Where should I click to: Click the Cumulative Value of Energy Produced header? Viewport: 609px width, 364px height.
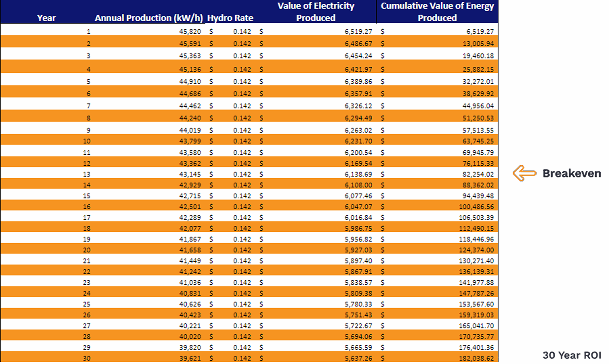pyautogui.click(x=437, y=12)
